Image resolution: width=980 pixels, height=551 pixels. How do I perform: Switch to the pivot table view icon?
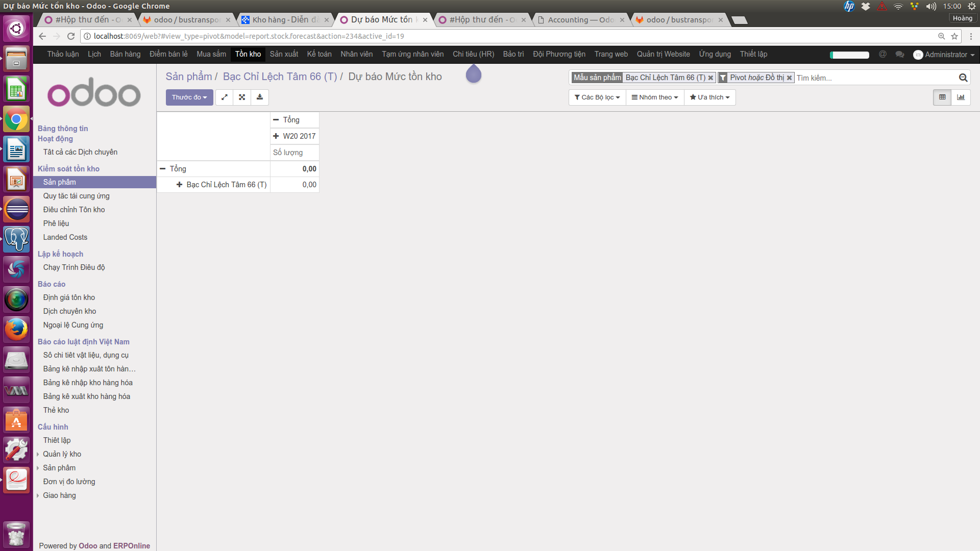[x=942, y=97]
